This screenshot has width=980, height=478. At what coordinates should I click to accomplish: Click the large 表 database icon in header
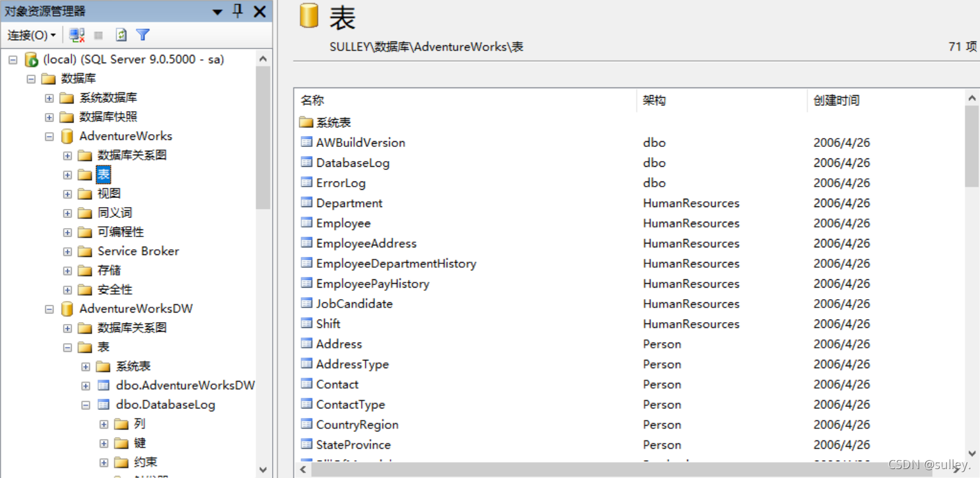309,16
